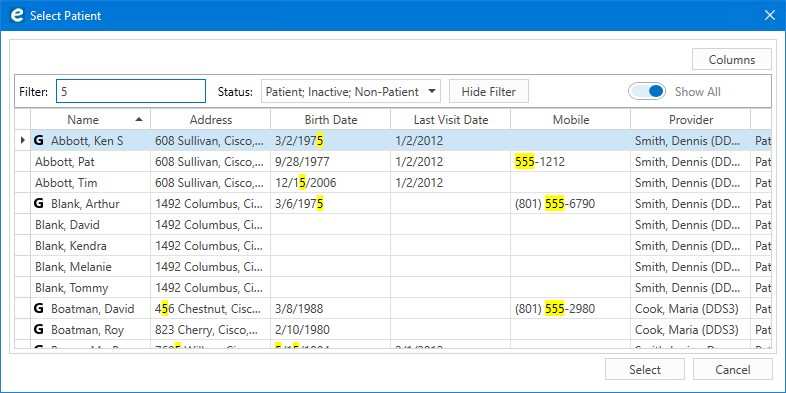Click the Last Visit Date column header
This screenshot has height=393, width=786.
pyautogui.click(x=451, y=120)
